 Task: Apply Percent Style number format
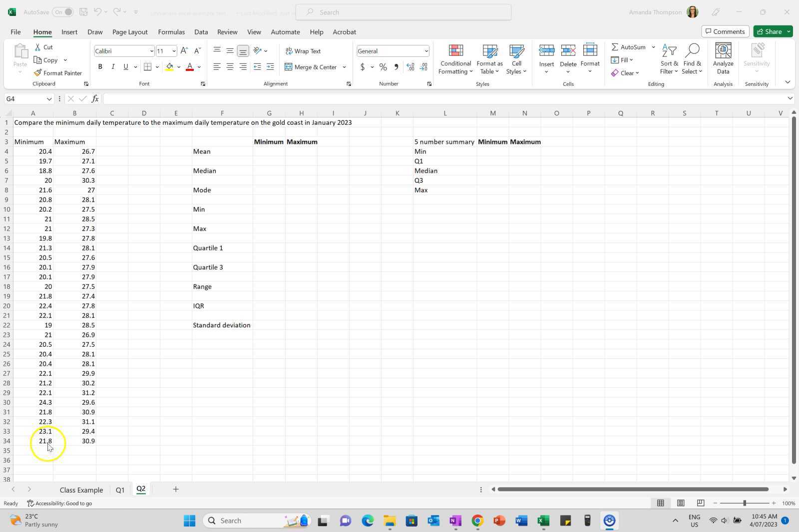pos(383,67)
